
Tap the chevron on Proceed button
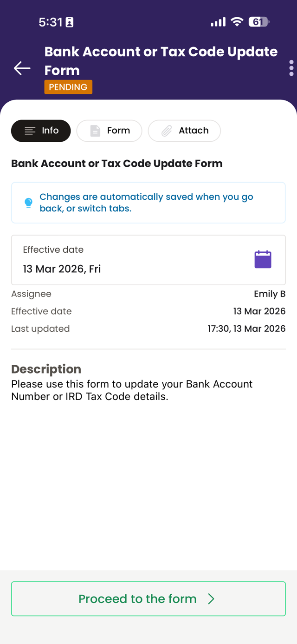click(x=211, y=599)
